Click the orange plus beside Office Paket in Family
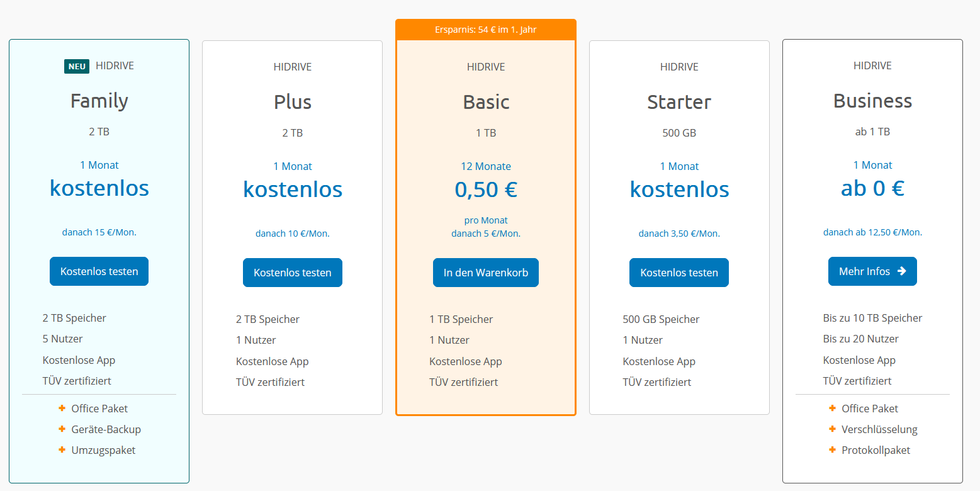 [62, 409]
